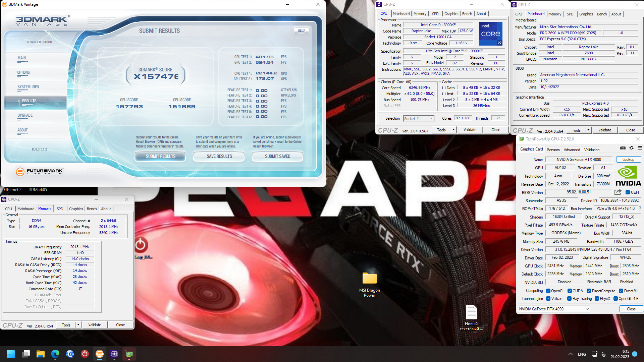644x362 pixels.
Task: Click the GPU-Z taskbar icon
Action: pyautogui.click(x=129, y=354)
